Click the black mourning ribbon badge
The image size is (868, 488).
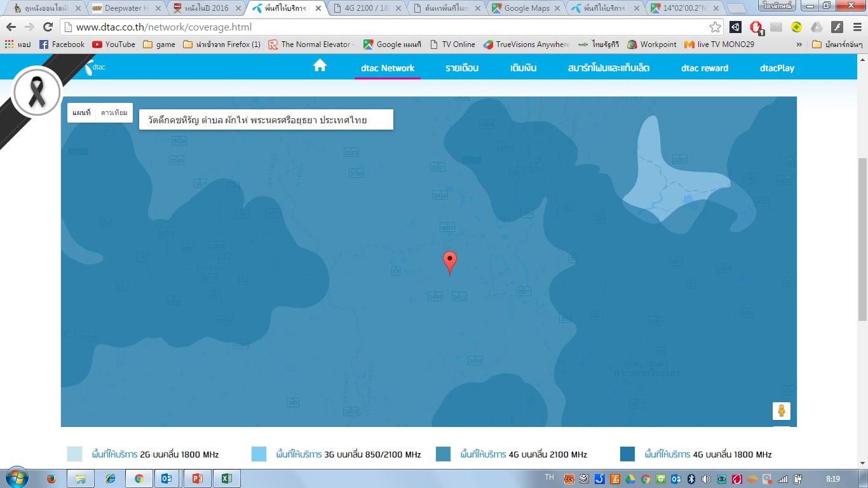(x=37, y=93)
